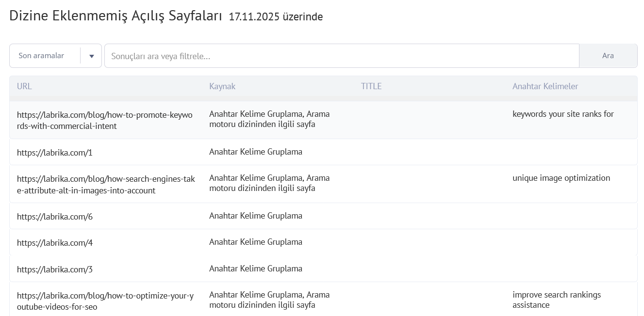
Task: Expand the recent searches list arrow
Action: [91, 55]
